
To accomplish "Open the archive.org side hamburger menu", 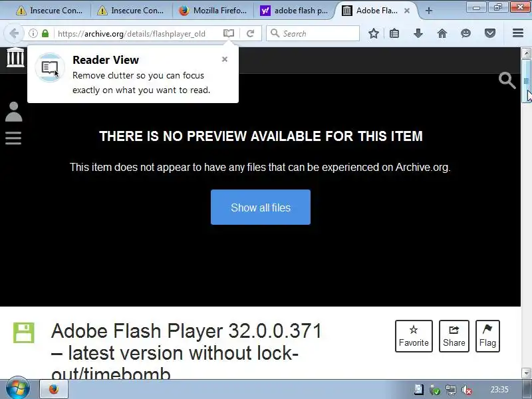I will pos(13,138).
